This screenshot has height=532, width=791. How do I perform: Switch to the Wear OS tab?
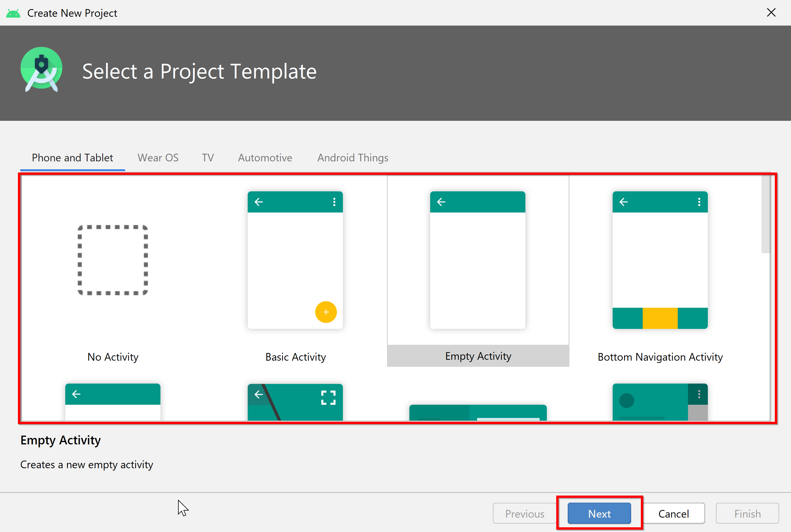tap(158, 157)
